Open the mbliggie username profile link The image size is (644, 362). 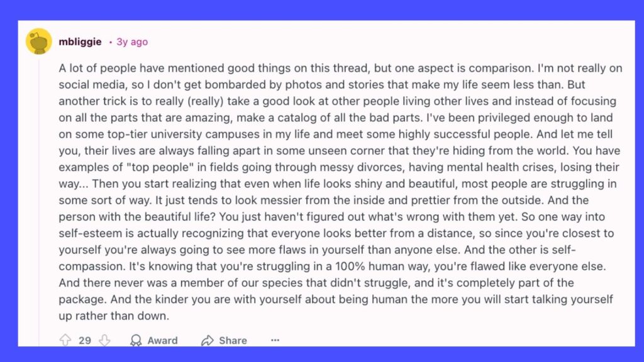[80, 42]
